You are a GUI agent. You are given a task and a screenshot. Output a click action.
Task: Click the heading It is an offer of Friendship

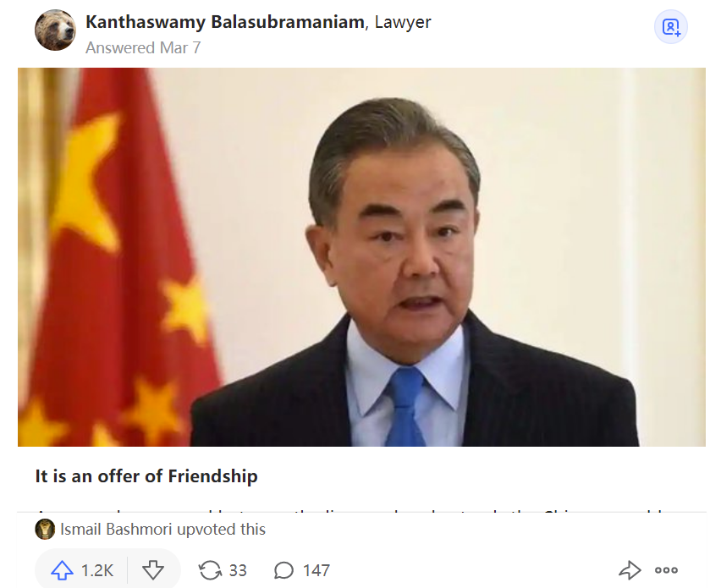click(x=146, y=476)
